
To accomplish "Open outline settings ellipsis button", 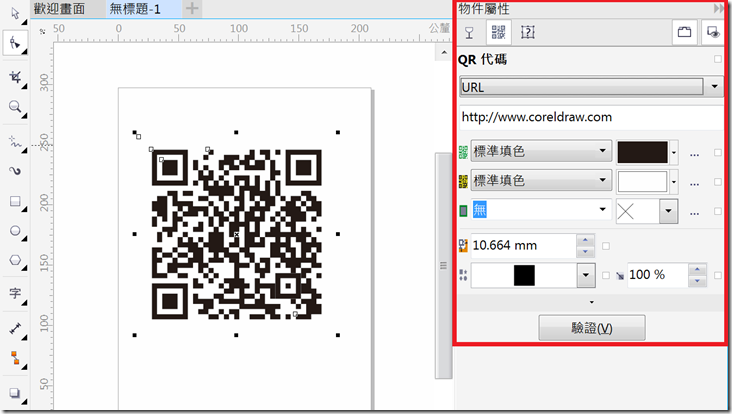I will 694,213.
